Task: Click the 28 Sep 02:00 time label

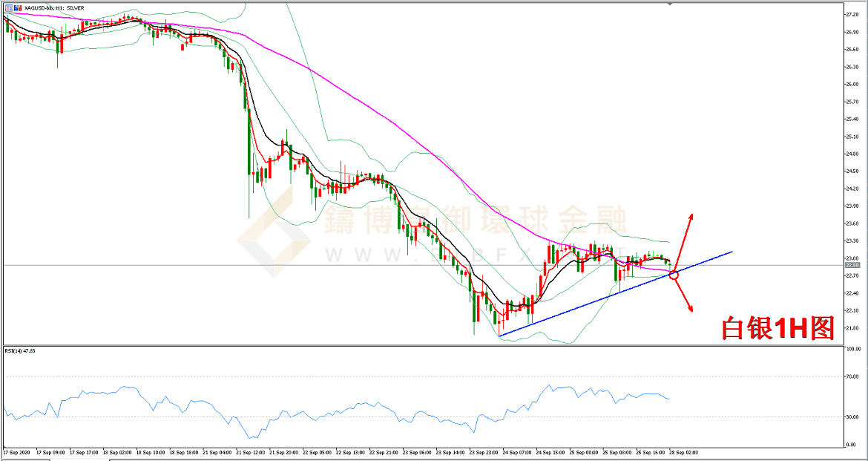Action: pyautogui.click(x=683, y=451)
